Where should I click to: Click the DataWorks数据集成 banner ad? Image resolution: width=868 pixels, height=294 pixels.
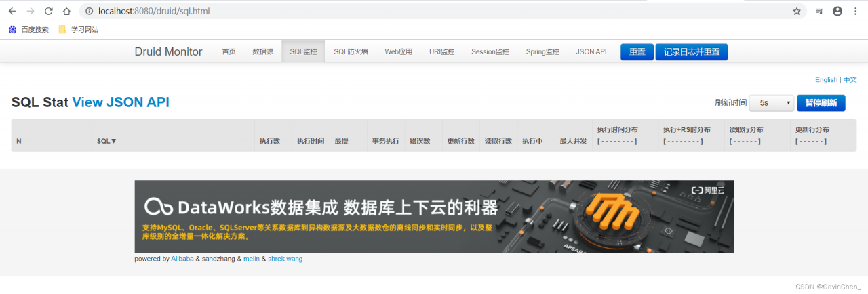(434, 216)
